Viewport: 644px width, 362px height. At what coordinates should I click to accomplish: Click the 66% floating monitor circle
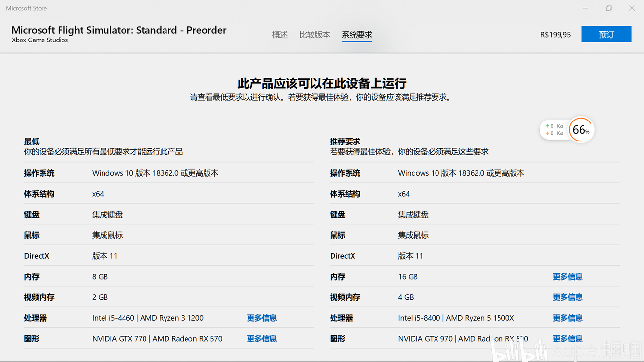[581, 130]
